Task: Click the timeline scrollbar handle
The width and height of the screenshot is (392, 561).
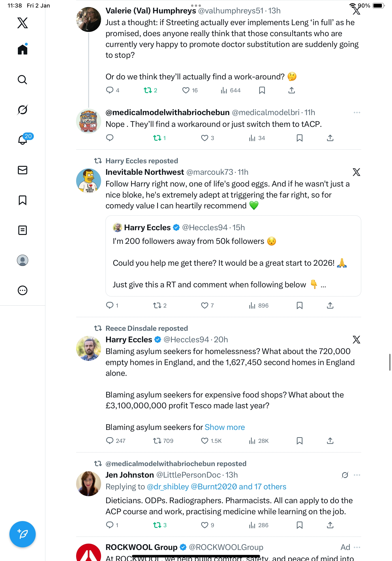Action: [390, 362]
